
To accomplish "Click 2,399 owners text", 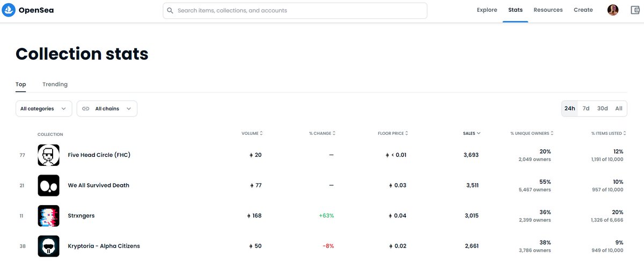I will pos(535,220).
